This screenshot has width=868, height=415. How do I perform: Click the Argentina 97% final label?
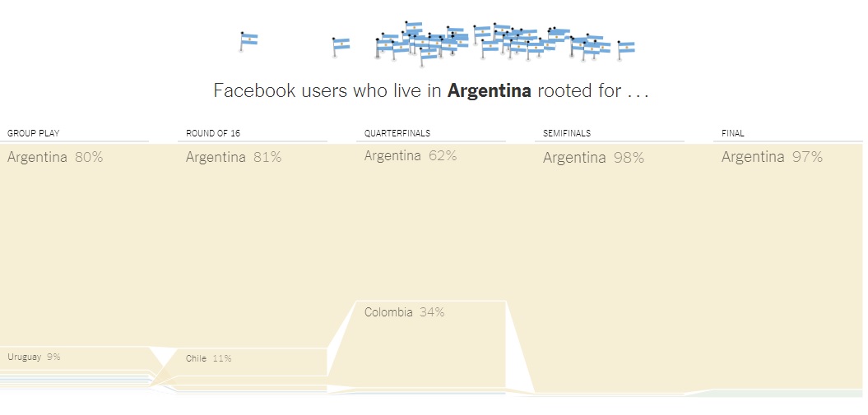(x=772, y=157)
